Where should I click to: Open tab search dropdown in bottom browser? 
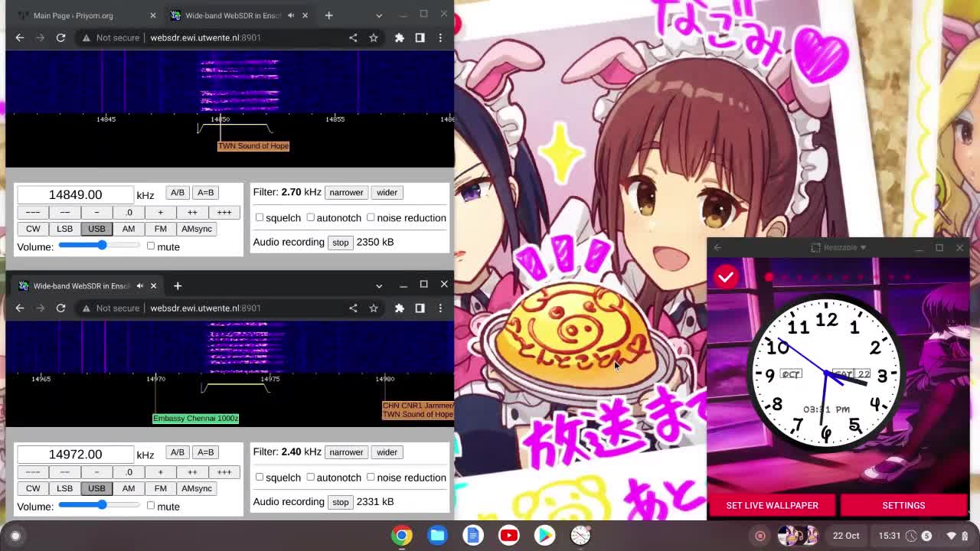[379, 285]
